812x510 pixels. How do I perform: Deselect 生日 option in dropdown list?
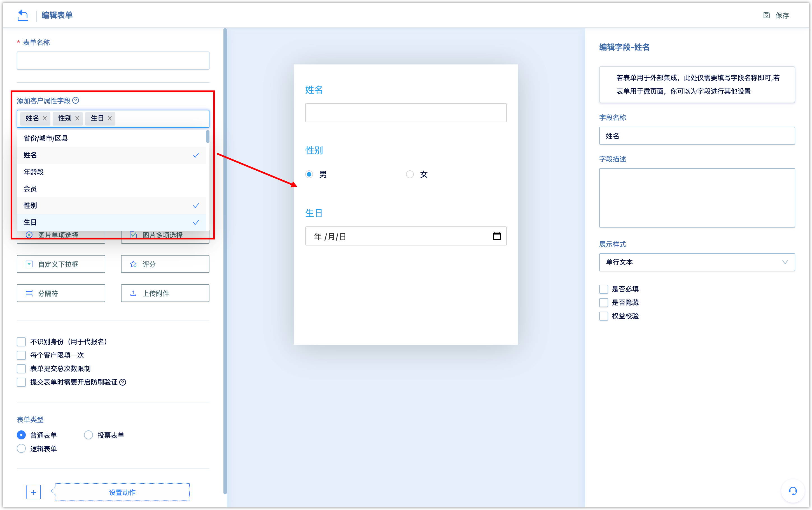[x=111, y=222]
